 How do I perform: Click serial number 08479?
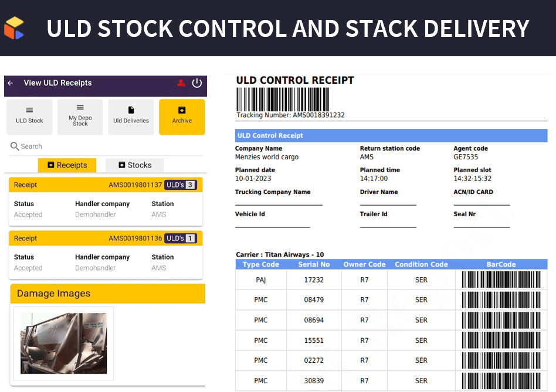point(314,299)
